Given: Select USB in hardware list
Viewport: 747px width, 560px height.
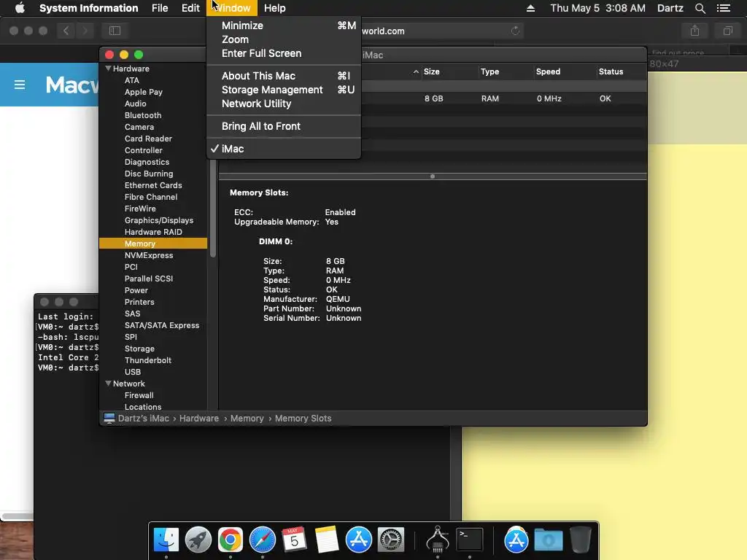Looking at the screenshot, I should coord(133,372).
